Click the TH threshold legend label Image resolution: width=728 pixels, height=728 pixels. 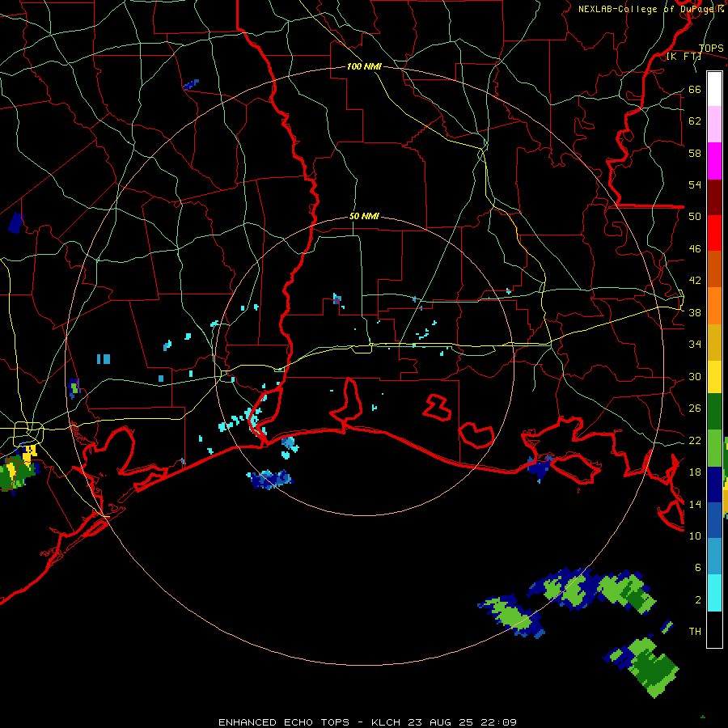click(x=695, y=632)
